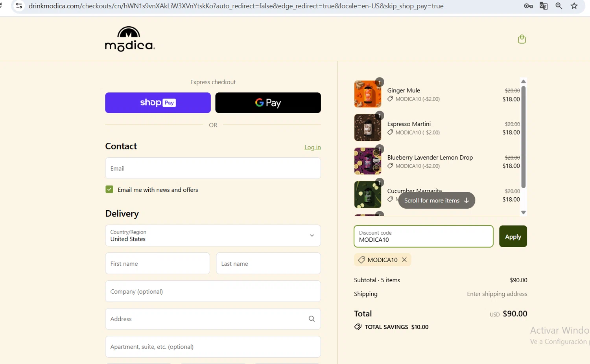The height and width of the screenshot is (364, 590).
Task: Apply the discount code
Action: [513, 236]
